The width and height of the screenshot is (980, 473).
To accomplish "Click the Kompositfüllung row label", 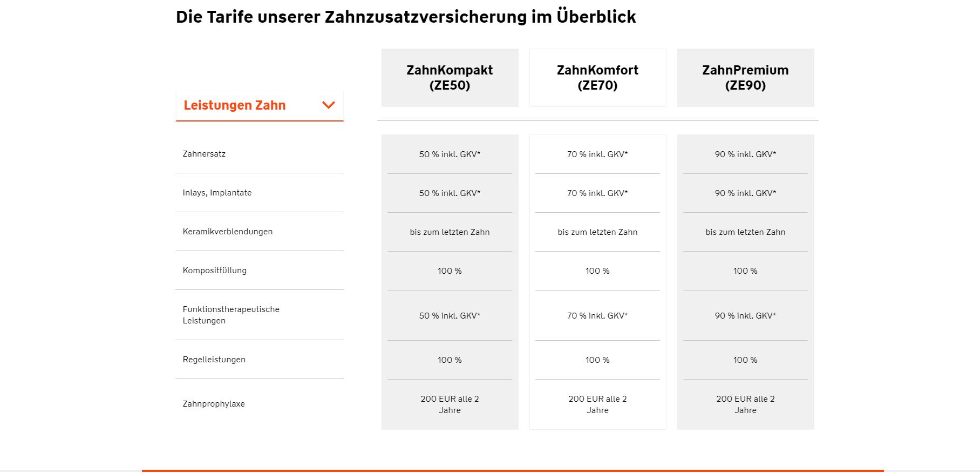I will 214,271.
